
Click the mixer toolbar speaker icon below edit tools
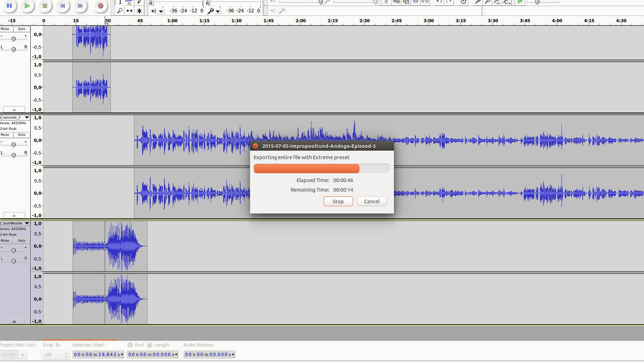click(x=273, y=11)
